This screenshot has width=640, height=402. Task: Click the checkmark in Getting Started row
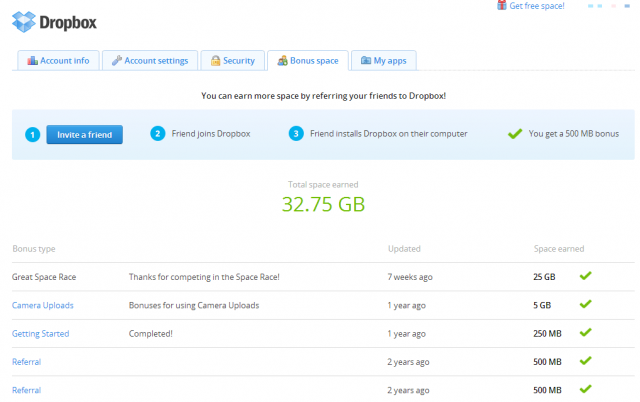(585, 332)
